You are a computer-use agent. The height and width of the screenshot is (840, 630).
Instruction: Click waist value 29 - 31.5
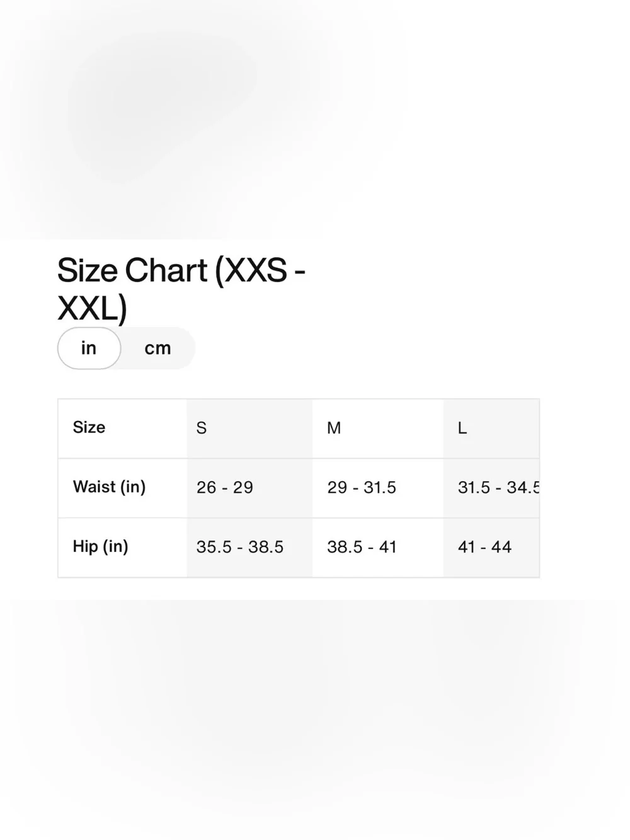(362, 487)
